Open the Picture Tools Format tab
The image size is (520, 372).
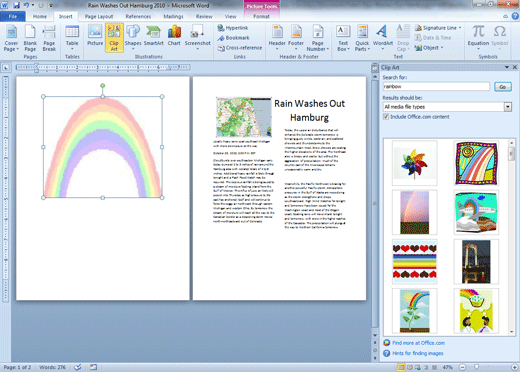[x=261, y=16]
